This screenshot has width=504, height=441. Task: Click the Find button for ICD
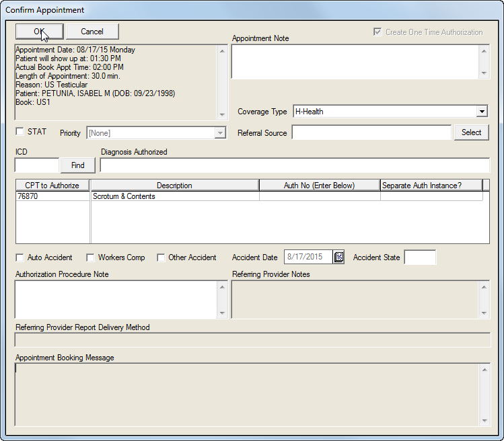pos(78,165)
